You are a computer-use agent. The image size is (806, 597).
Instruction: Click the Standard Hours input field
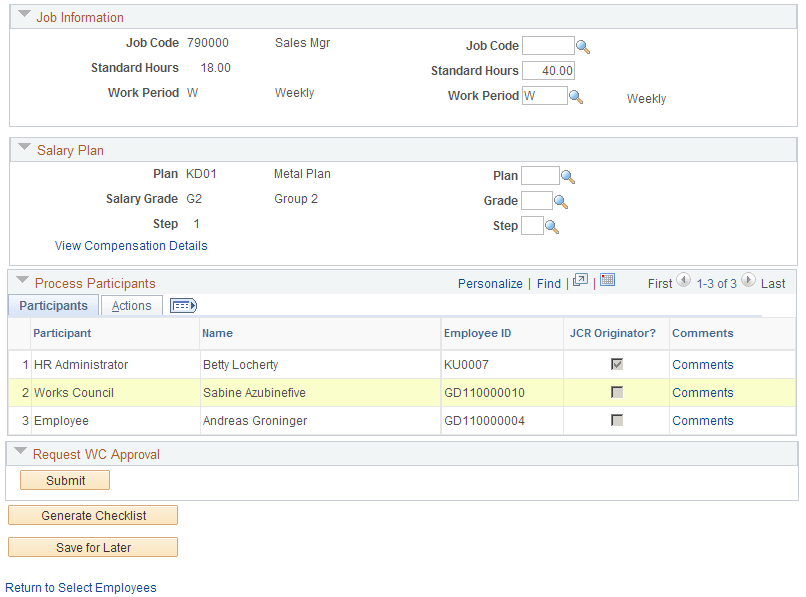(x=547, y=70)
